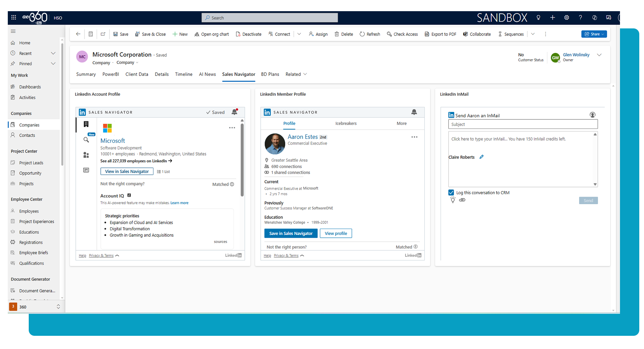Switch to the Summary tab

(x=86, y=74)
